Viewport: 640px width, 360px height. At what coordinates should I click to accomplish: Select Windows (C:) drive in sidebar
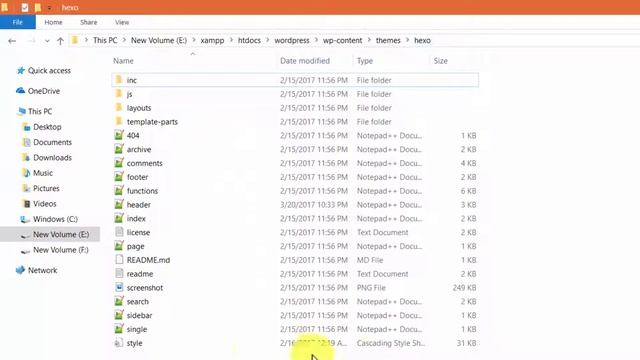(x=49, y=219)
